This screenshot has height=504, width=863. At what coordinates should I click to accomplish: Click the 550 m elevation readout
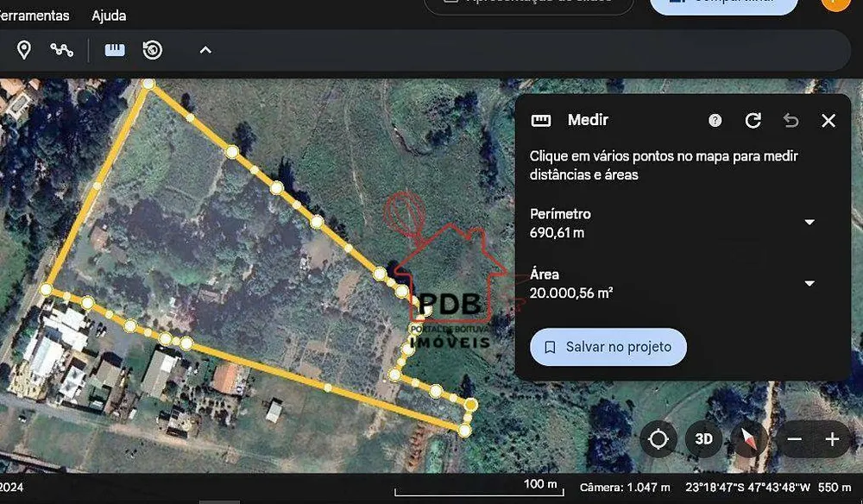click(x=835, y=488)
